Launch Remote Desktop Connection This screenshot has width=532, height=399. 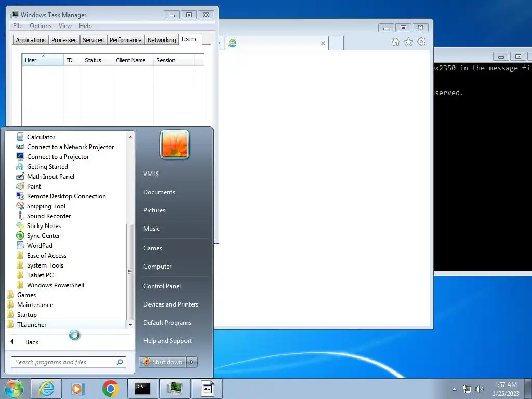66,196
